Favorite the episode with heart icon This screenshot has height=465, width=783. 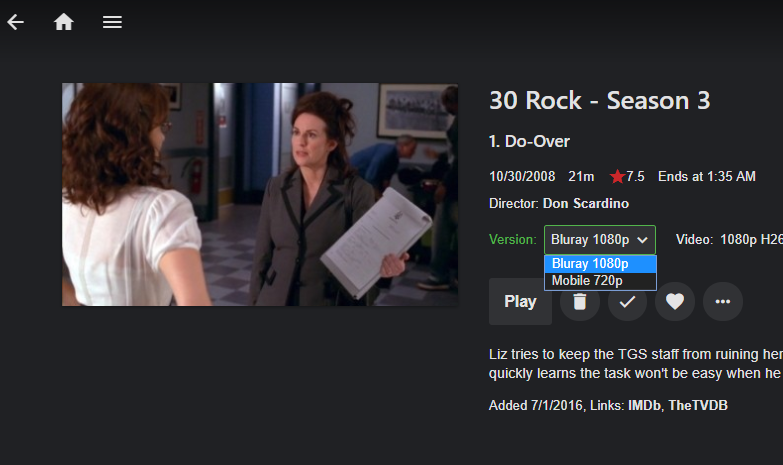coord(675,302)
